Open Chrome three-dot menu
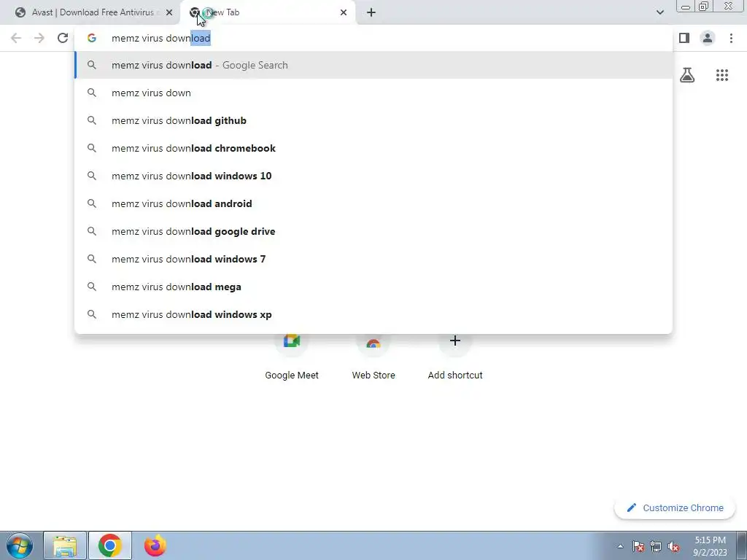Viewport: 747px width, 560px height. pos(731,38)
